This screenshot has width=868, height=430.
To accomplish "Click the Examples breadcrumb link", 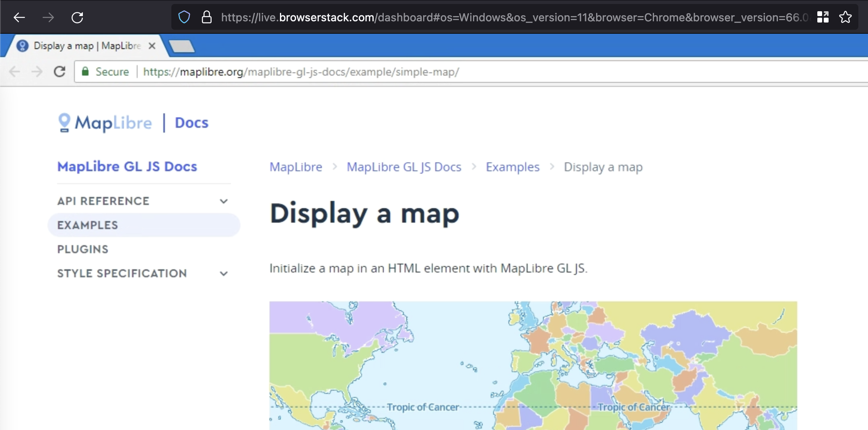I will pyautogui.click(x=512, y=167).
